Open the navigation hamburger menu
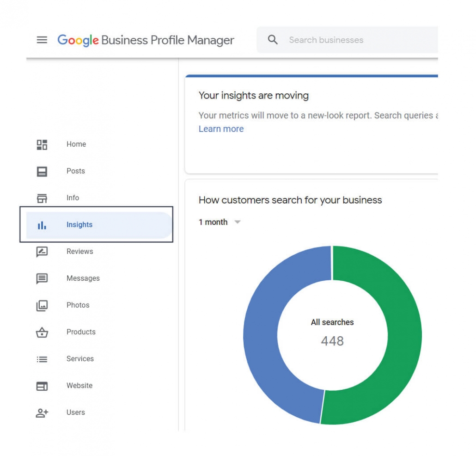This screenshot has width=476, height=456. [42, 40]
